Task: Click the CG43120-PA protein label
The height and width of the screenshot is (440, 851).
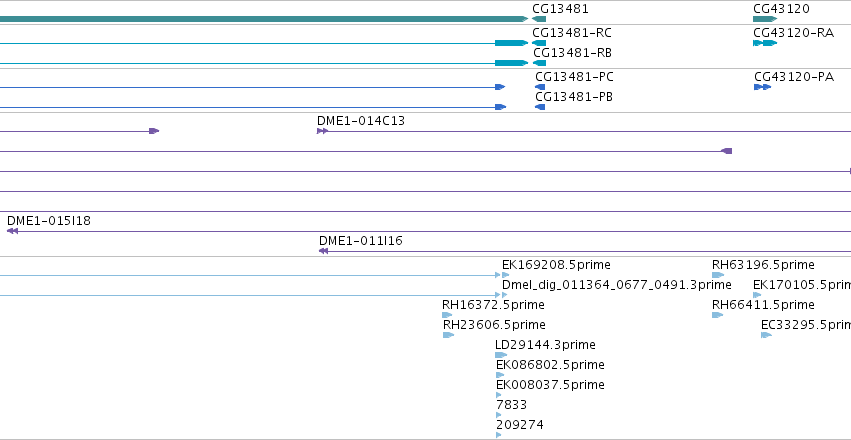Action: (x=794, y=77)
